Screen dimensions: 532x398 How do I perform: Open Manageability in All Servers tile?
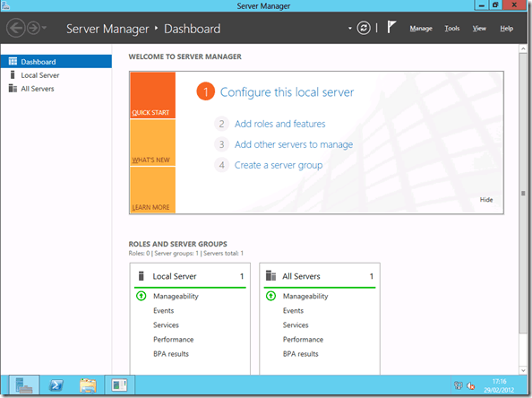pos(305,296)
